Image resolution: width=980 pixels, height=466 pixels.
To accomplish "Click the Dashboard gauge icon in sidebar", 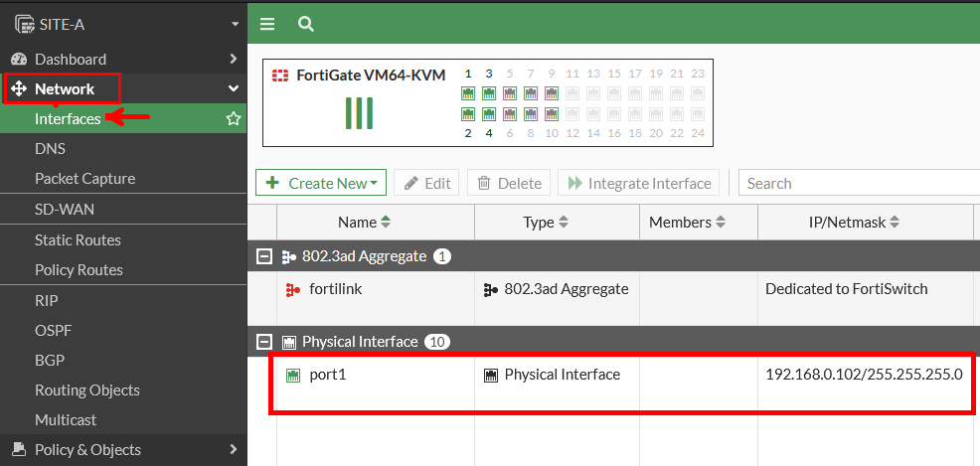I will [18, 60].
